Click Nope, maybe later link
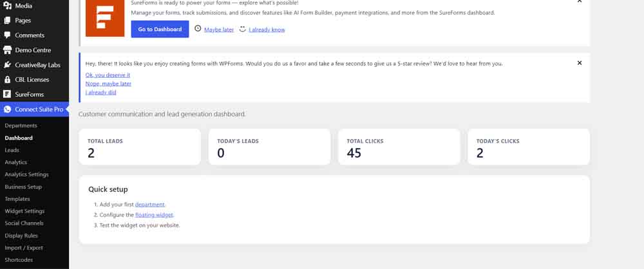The width and height of the screenshot is (644, 269). [x=108, y=84]
